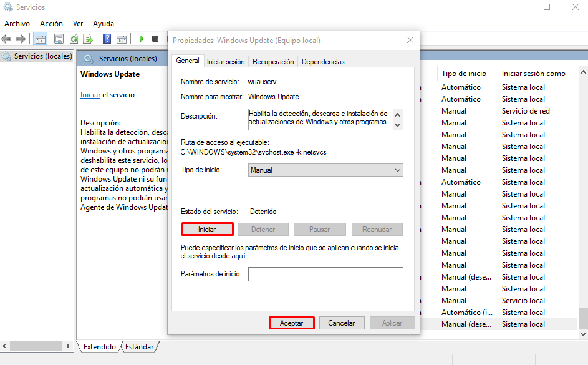Switch to the Extendido view tab
Image resolution: width=588 pixels, height=365 pixels.
coord(100,347)
